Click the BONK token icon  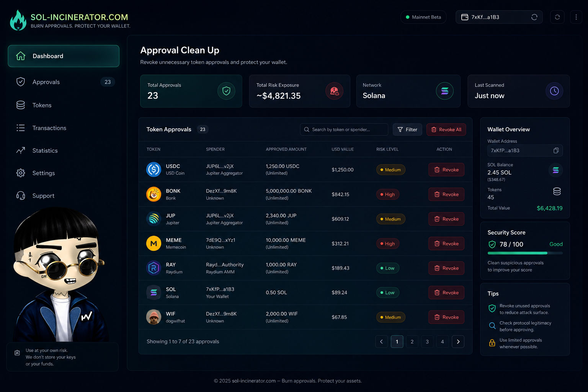154,194
